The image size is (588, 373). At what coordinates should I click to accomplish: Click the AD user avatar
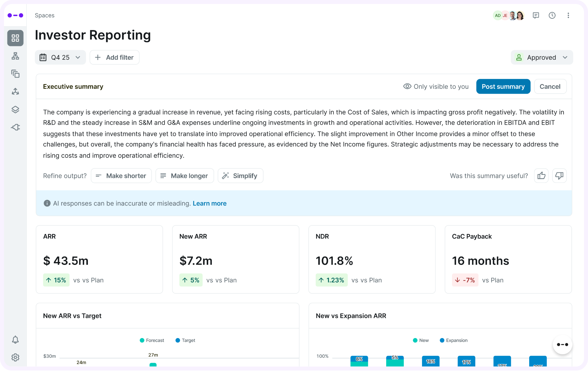497,15
